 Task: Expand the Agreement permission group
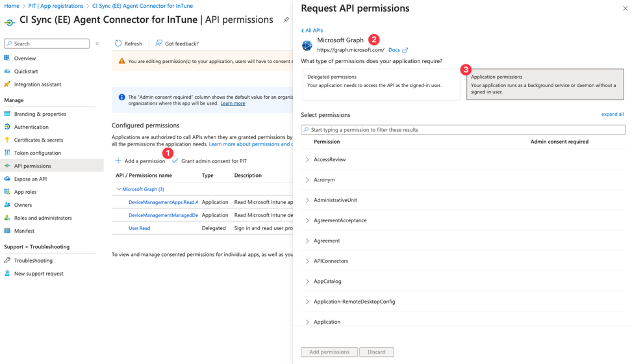click(307, 241)
